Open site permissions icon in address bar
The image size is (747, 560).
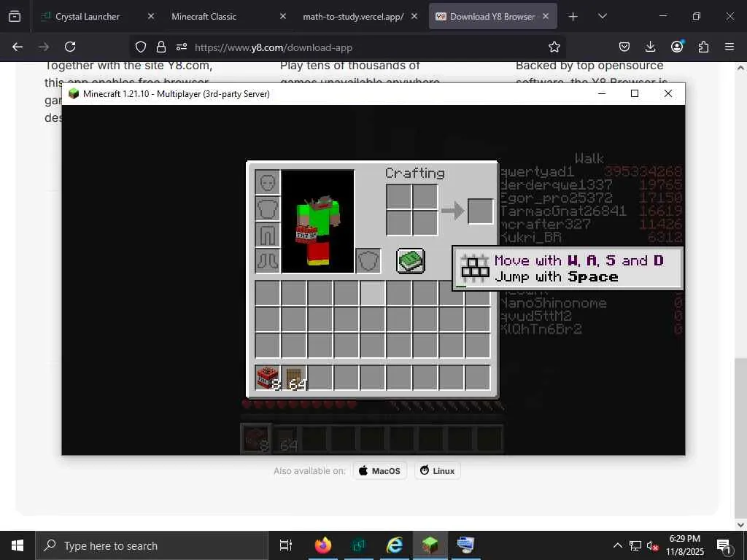(x=182, y=47)
